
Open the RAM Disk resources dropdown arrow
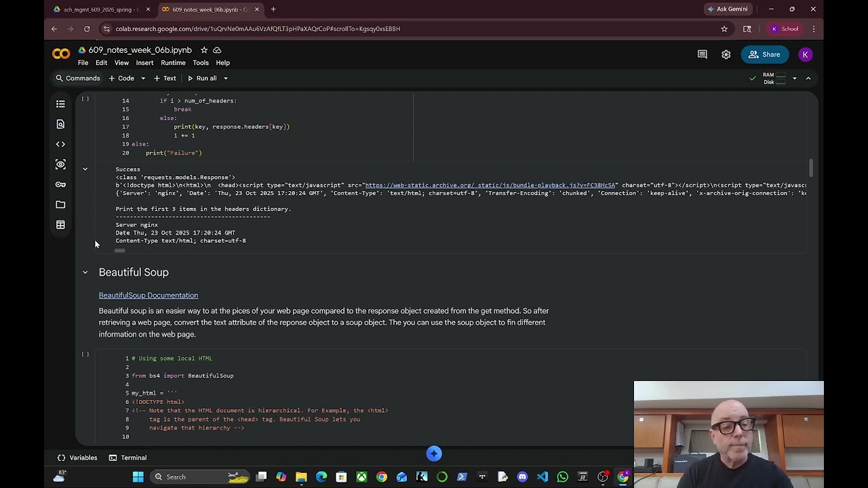pos(795,79)
